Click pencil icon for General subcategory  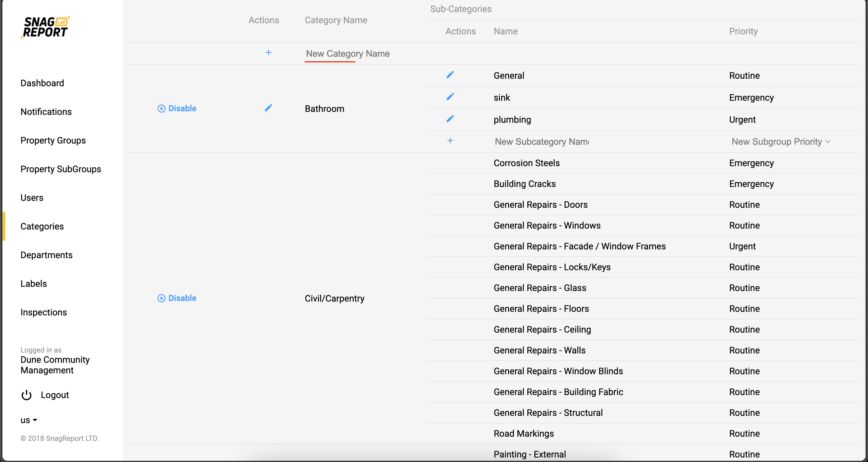450,75
